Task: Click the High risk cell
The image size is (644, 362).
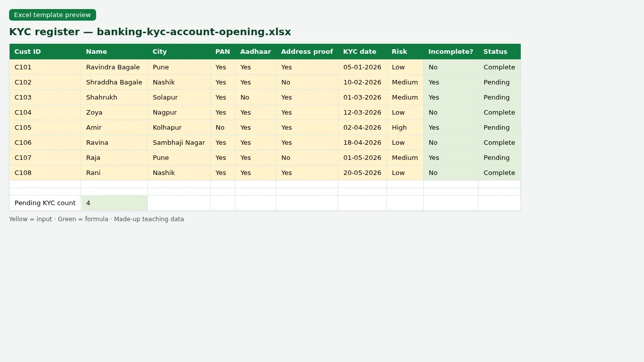Action: point(405,128)
